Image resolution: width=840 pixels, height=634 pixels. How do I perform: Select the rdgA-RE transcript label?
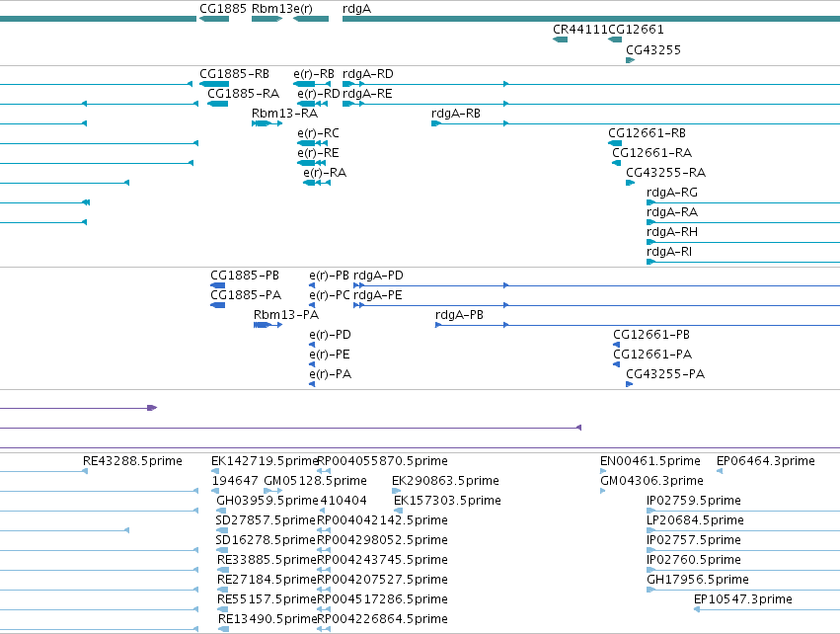pos(367,94)
